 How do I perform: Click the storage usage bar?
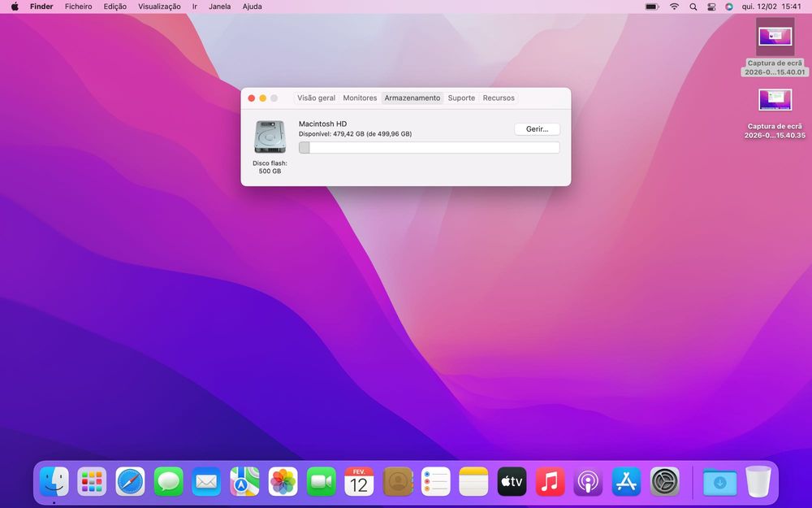pyautogui.click(x=430, y=148)
